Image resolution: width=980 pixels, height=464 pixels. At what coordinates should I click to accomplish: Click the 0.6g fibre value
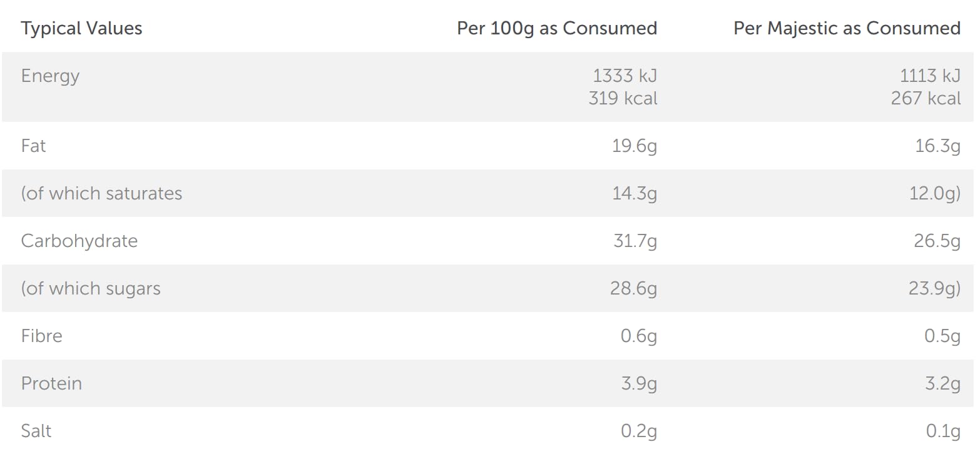pos(638,336)
